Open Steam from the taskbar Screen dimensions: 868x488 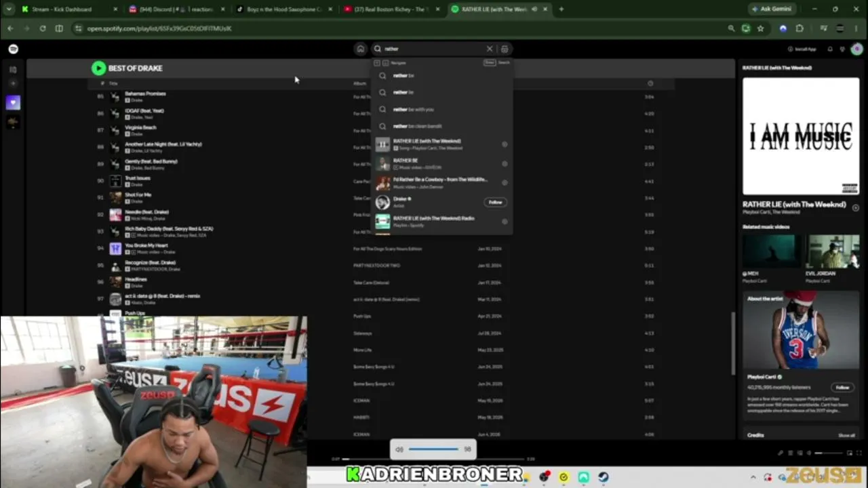click(603, 477)
